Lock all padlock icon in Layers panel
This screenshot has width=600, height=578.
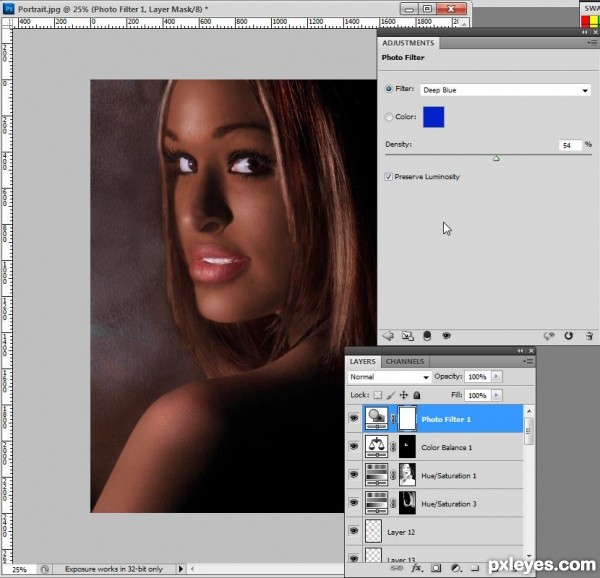tap(417, 395)
